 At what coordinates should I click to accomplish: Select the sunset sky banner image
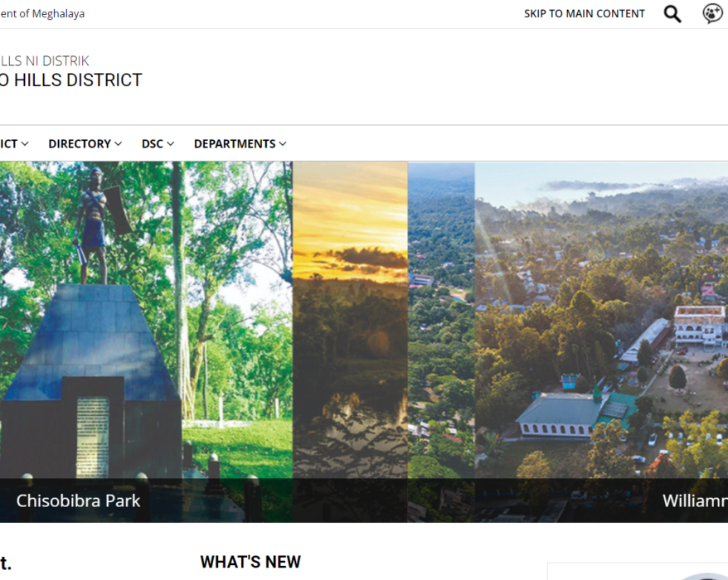click(350, 320)
